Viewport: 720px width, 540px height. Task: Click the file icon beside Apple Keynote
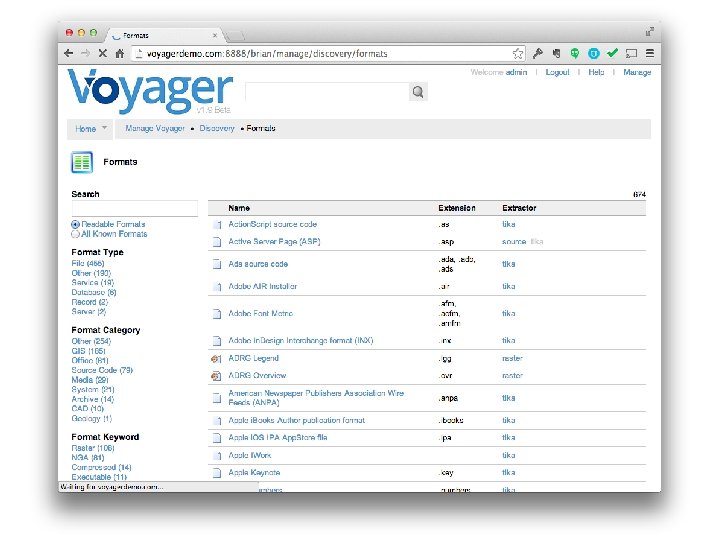[217, 473]
